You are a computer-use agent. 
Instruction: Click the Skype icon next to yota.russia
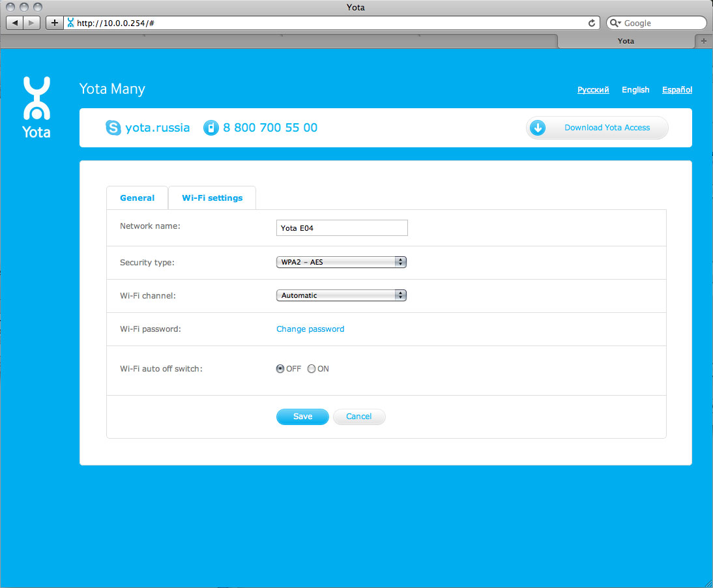point(113,128)
